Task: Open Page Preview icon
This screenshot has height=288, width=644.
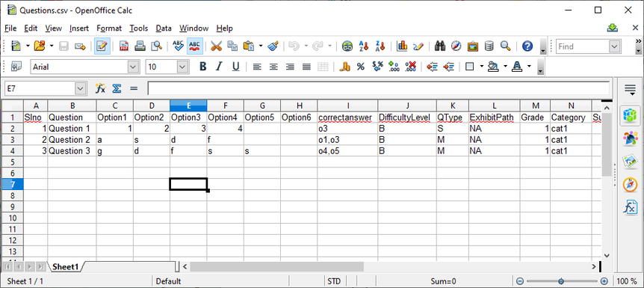Action: (156, 46)
